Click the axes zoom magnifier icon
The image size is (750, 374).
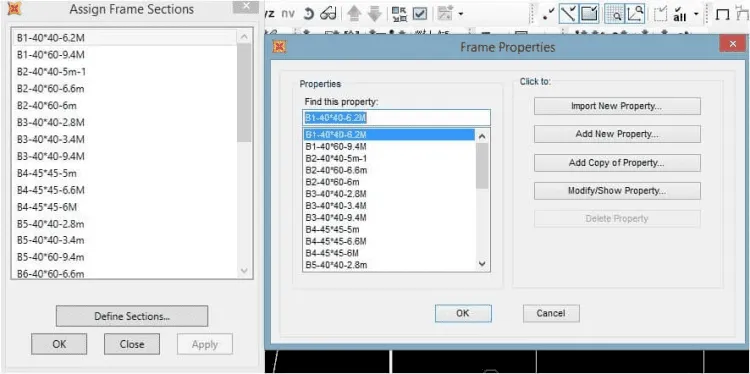(x=635, y=13)
